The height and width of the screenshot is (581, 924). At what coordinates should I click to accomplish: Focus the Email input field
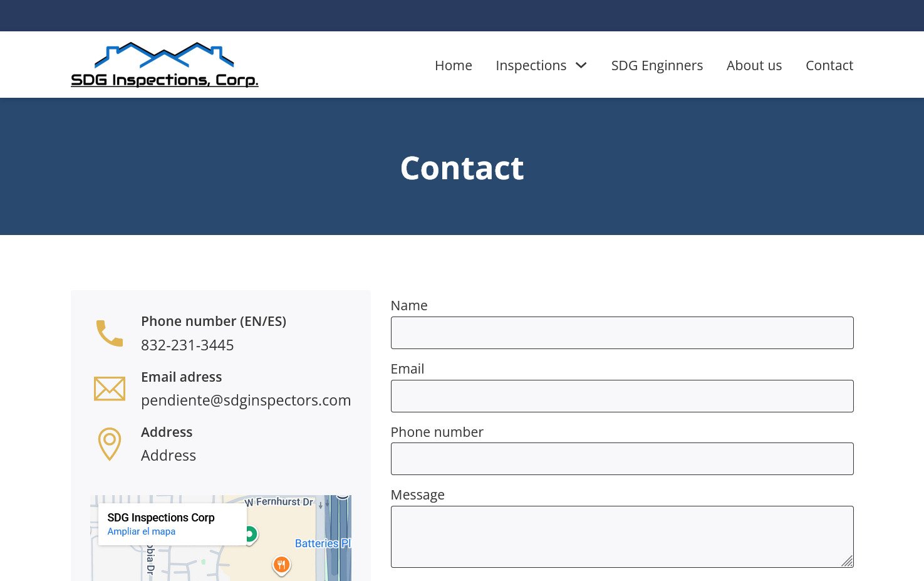[621, 396]
